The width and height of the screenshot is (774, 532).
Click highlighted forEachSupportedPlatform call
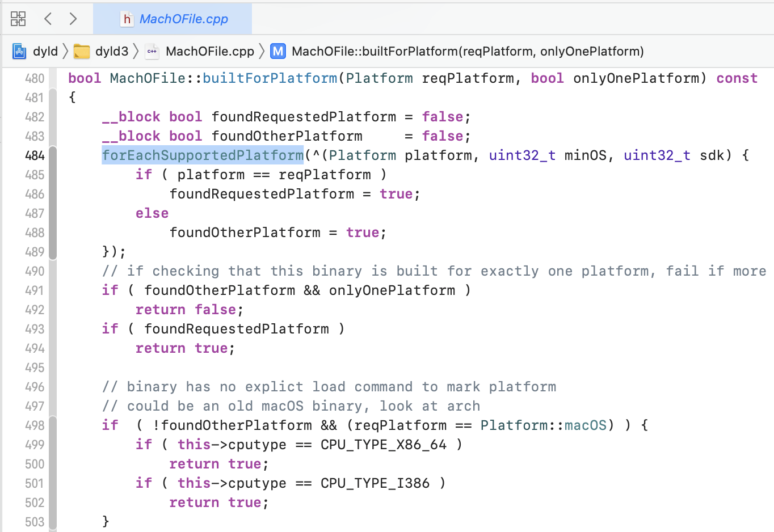203,155
